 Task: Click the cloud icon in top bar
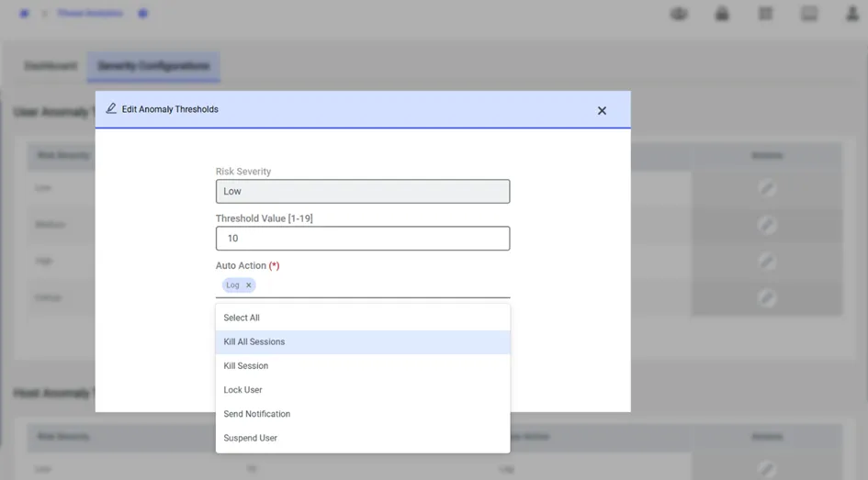click(679, 13)
